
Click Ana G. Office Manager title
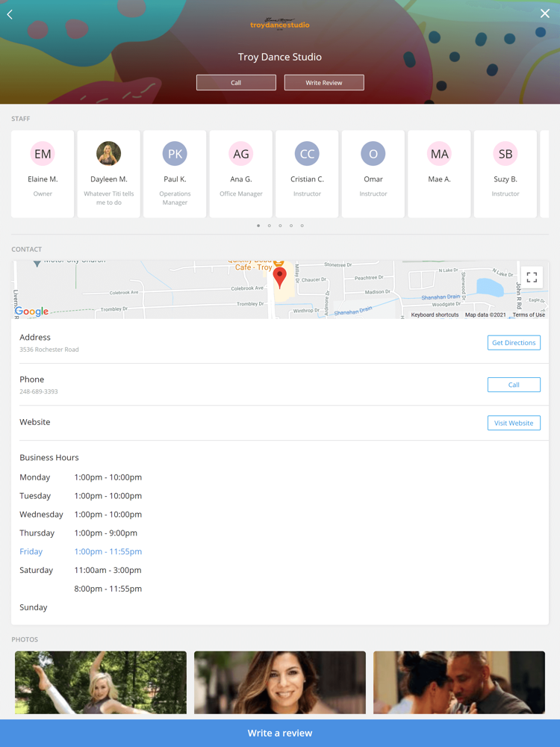tap(241, 193)
